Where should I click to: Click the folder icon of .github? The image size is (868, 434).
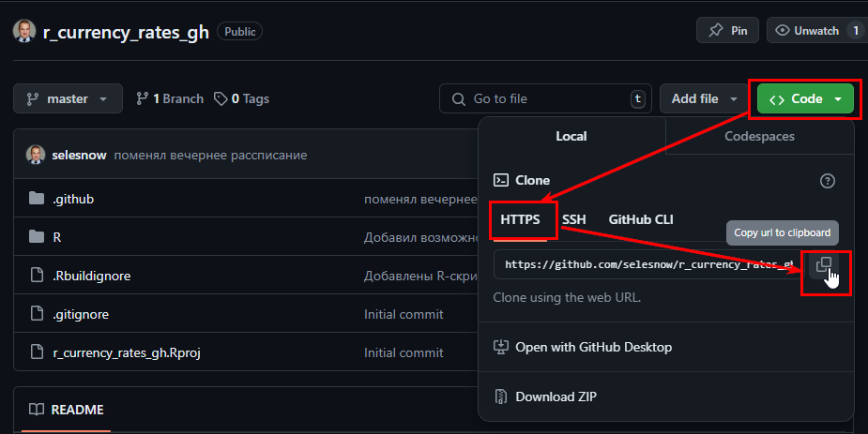(37, 198)
